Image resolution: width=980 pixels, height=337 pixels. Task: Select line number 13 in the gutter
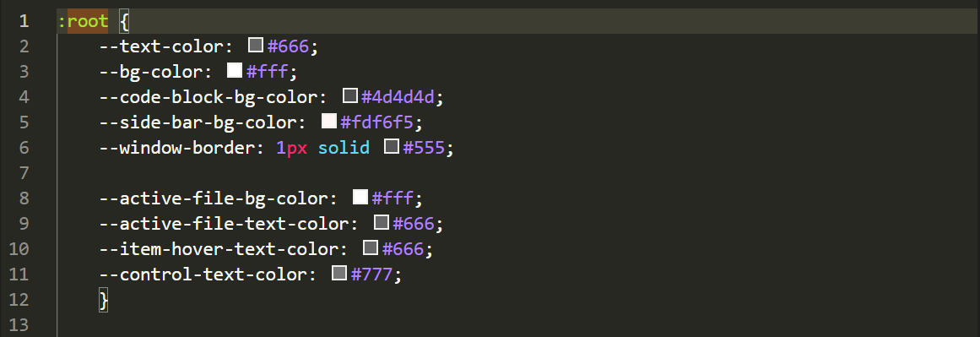point(19,324)
